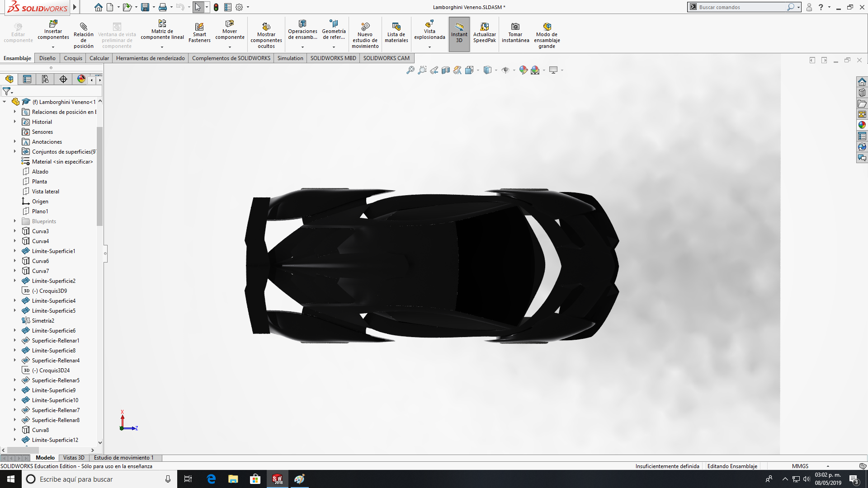Click Windows Start button

[x=11, y=479]
